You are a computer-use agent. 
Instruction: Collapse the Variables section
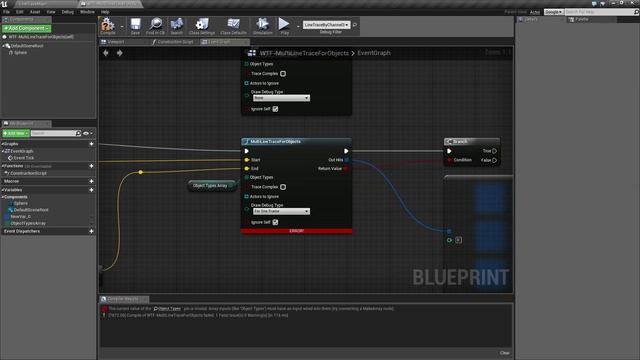click(x=2, y=190)
